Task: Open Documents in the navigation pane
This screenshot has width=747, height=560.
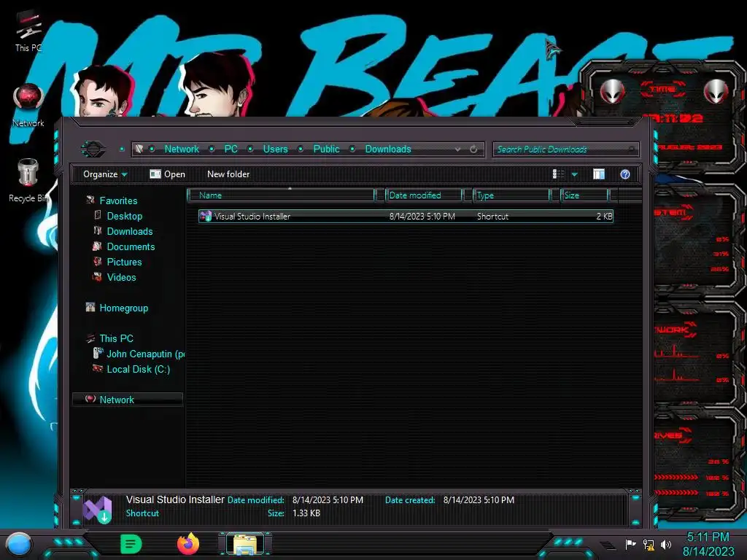Action: (x=131, y=246)
